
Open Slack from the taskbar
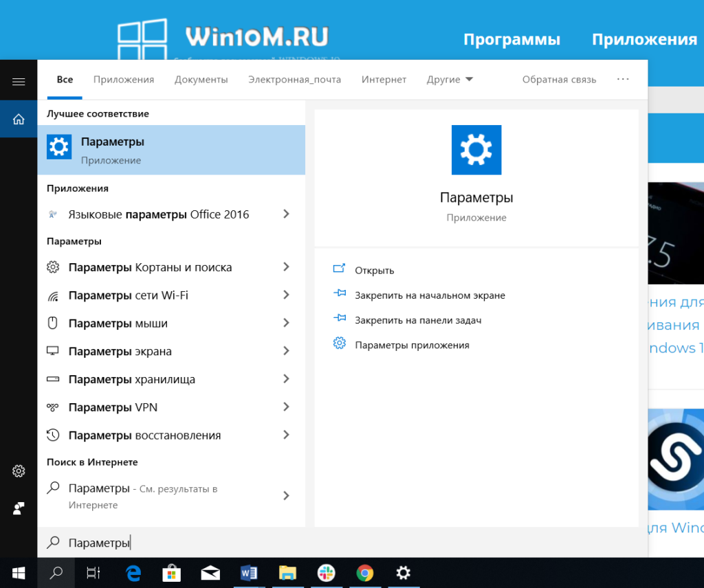(x=326, y=573)
